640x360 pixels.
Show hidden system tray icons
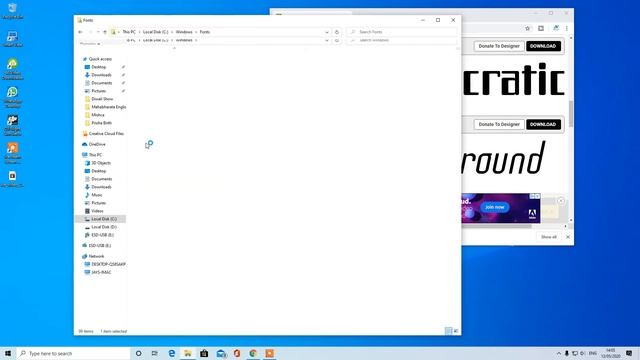point(558,353)
